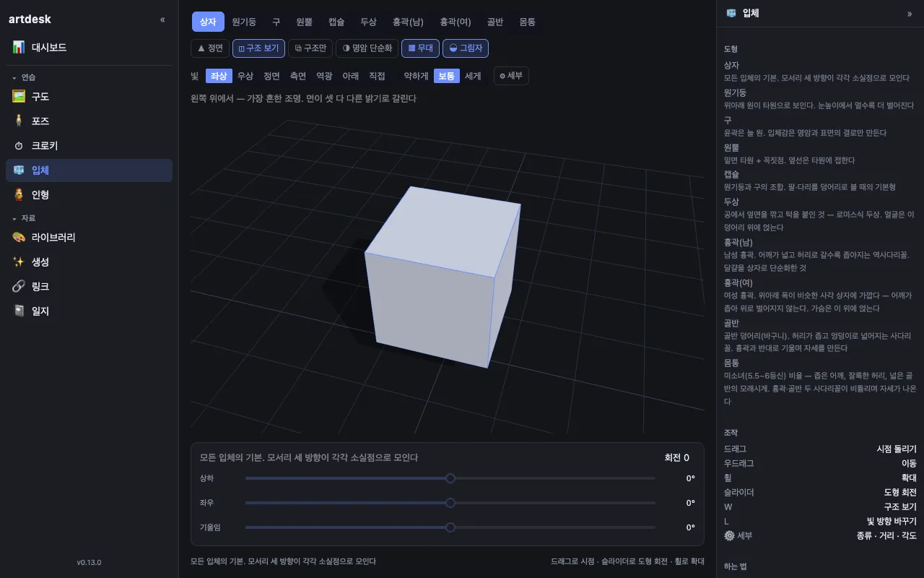This screenshot has width=924, height=578.
Task: Click the 좌우 rotation slider handle
Action: click(x=450, y=503)
